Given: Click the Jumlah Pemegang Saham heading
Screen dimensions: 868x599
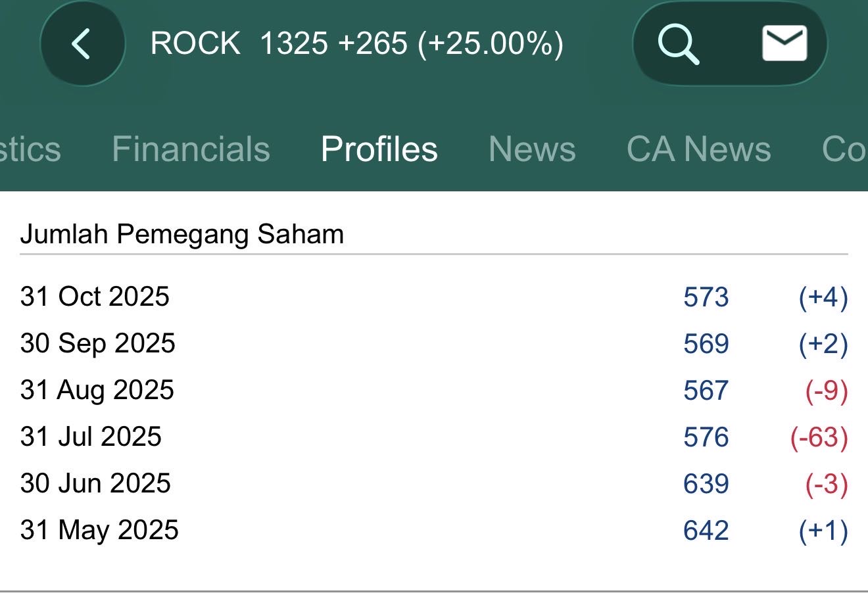Looking at the screenshot, I should pyautogui.click(x=182, y=234).
